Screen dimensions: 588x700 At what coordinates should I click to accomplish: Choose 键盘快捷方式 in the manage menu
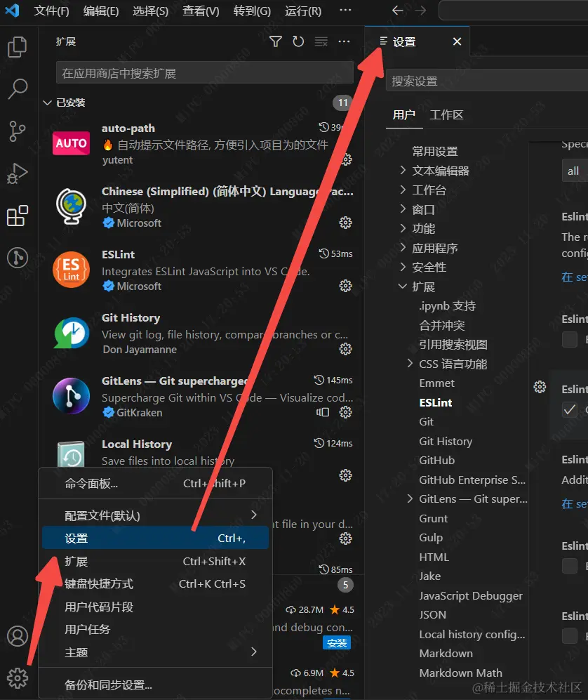click(155, 584)
